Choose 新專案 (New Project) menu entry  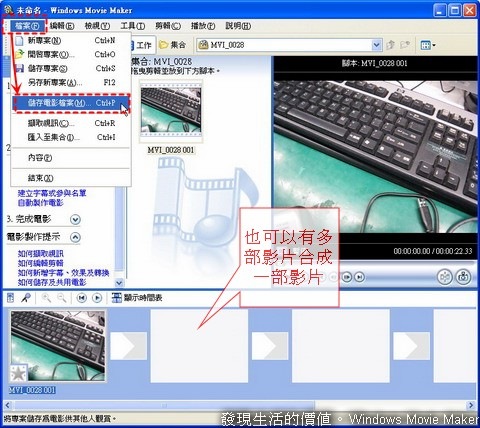click(x=71, y=41)
